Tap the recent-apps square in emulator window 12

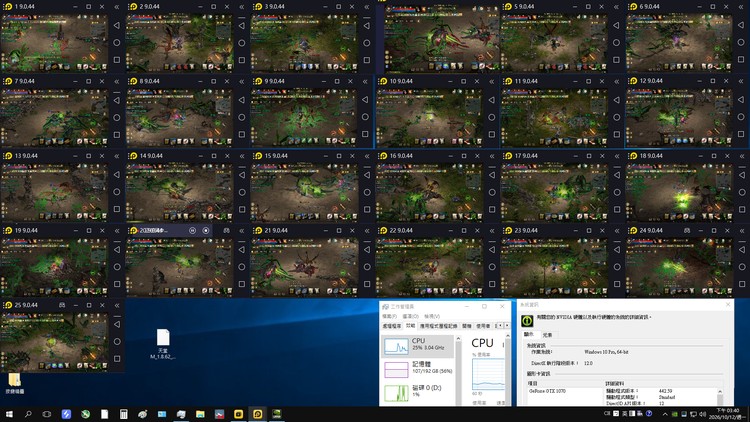click(x=741, y=134)
